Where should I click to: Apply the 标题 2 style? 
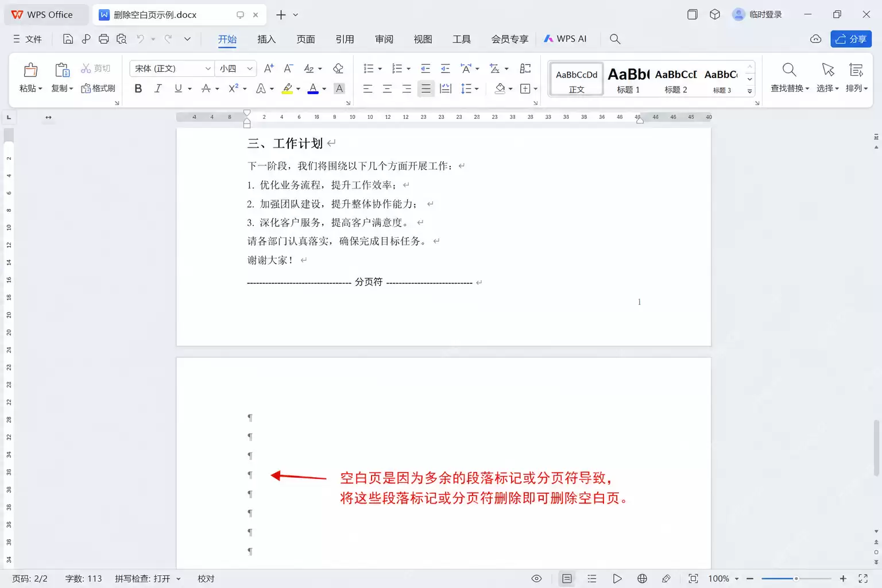[676, 79]
